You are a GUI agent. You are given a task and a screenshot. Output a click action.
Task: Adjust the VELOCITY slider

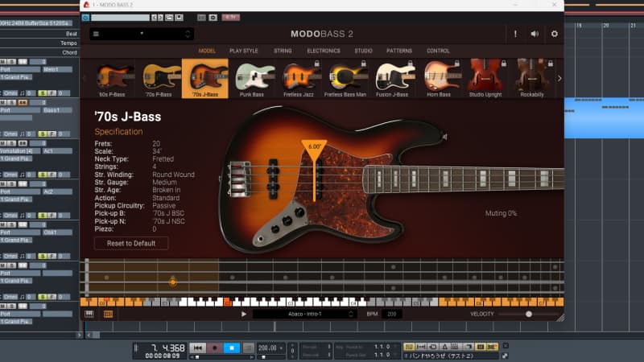tap(529, 314)
